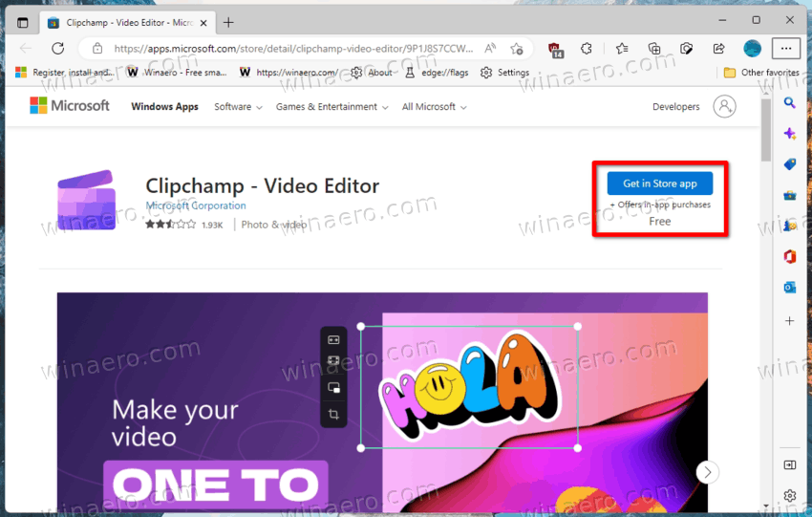Share this page via toolbar icon
812x517 pixels.
(x=718, y=49)
